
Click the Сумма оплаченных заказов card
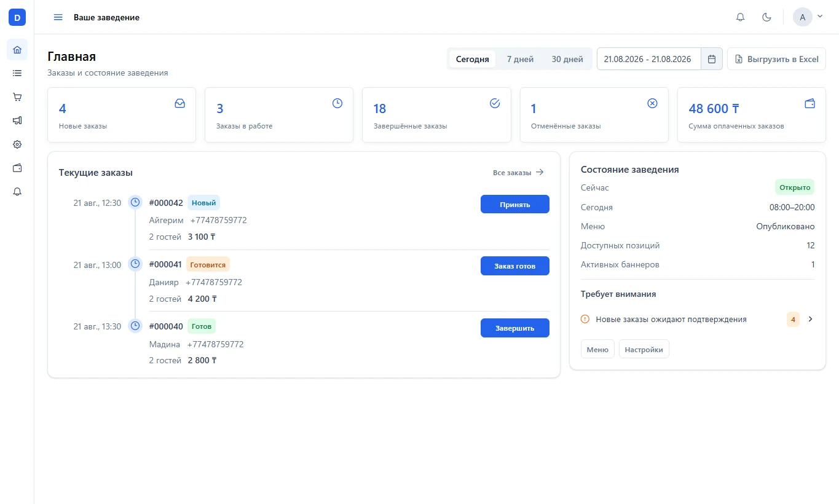(x=752, y=115)
